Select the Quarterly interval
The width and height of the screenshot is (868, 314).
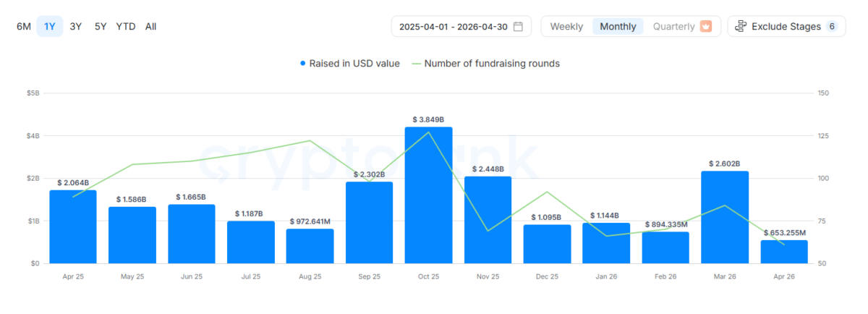pos(674,27)
